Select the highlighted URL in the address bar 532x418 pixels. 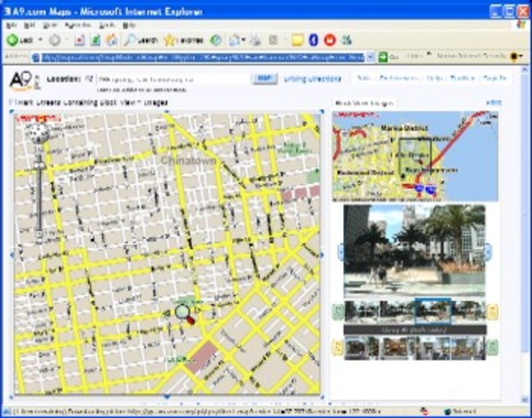(203, 57)
